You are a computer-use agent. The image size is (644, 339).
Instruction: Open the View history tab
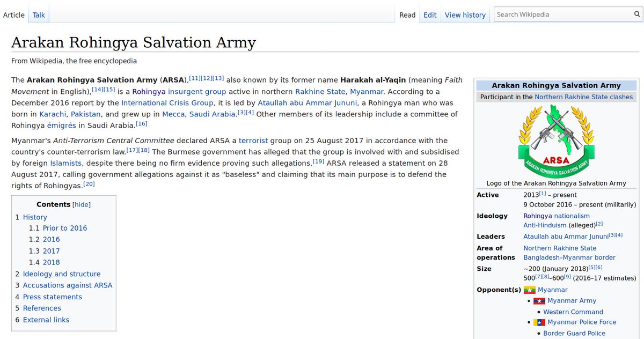(465, 15)
